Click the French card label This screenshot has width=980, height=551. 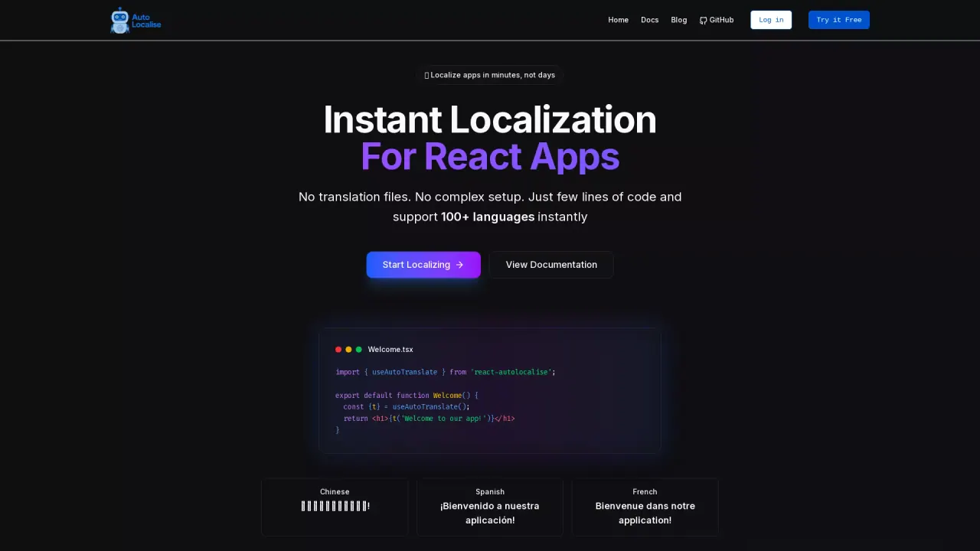click(645, 492)
